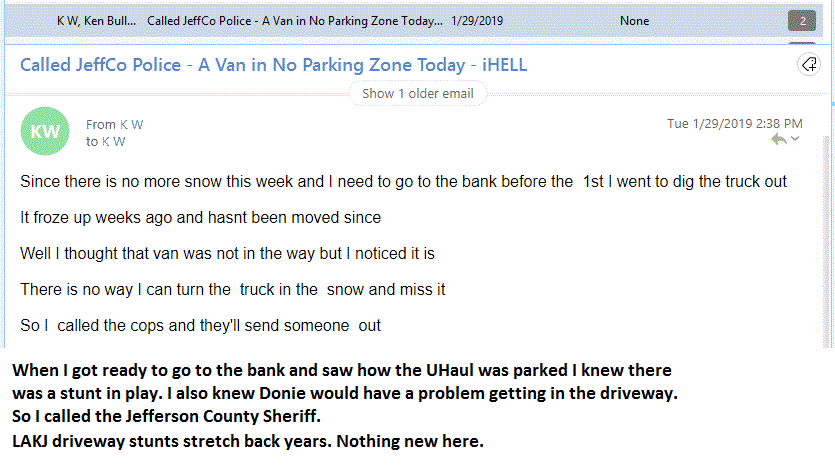Click the add tag icon
The width and height of the screenshot is (835, 469).
pyautogui.click(x=807, y=65)
